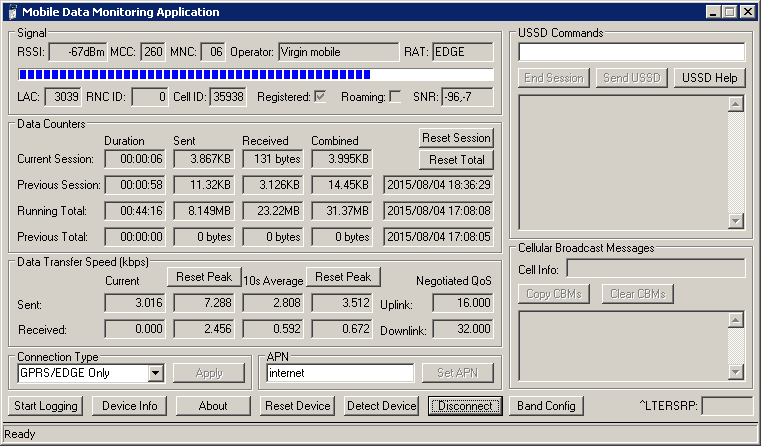This screenshot has height=446, width=761.
Task: Click the signal strength progress bar
Action: pyautogui.click(x=256, y=74)
